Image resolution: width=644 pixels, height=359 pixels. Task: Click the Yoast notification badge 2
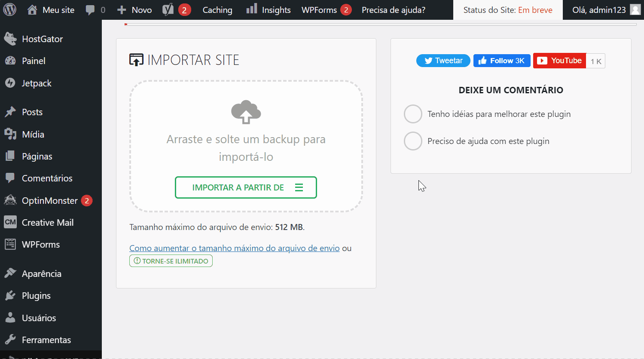tap(184, 10)
